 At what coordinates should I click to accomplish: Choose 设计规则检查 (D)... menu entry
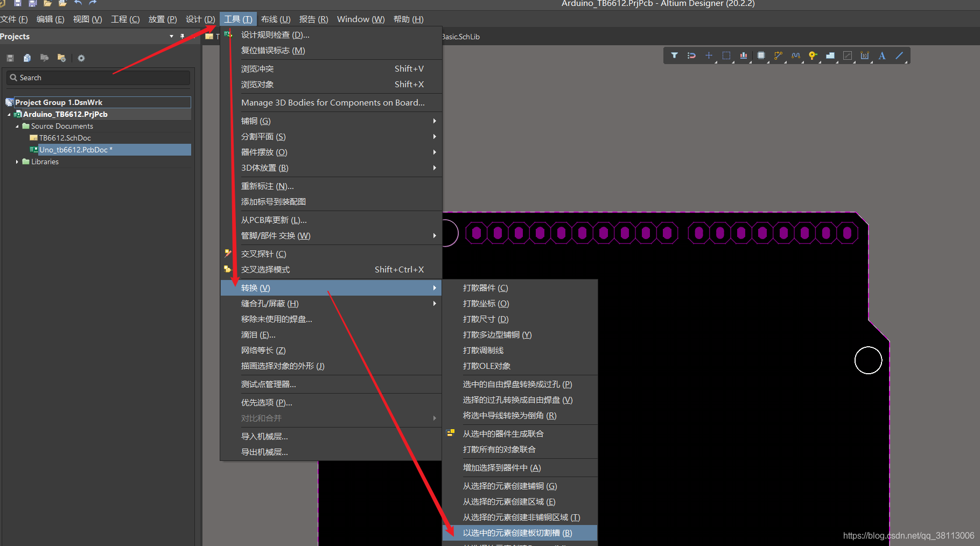point(331,35)
